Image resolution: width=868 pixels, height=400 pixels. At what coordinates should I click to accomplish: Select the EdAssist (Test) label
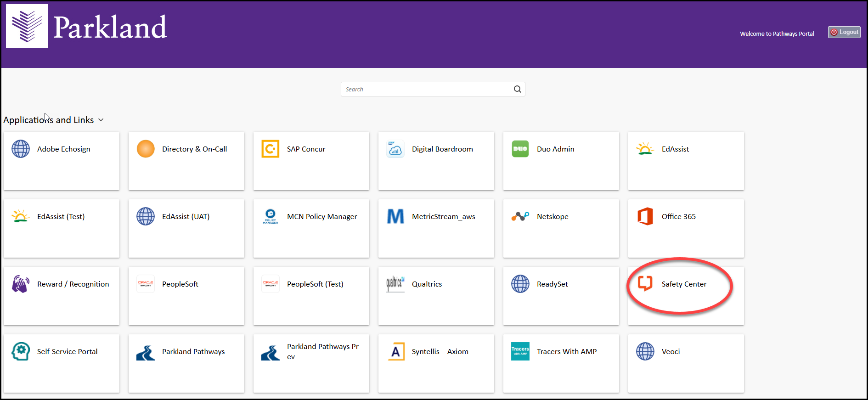[x=61, y=216]
